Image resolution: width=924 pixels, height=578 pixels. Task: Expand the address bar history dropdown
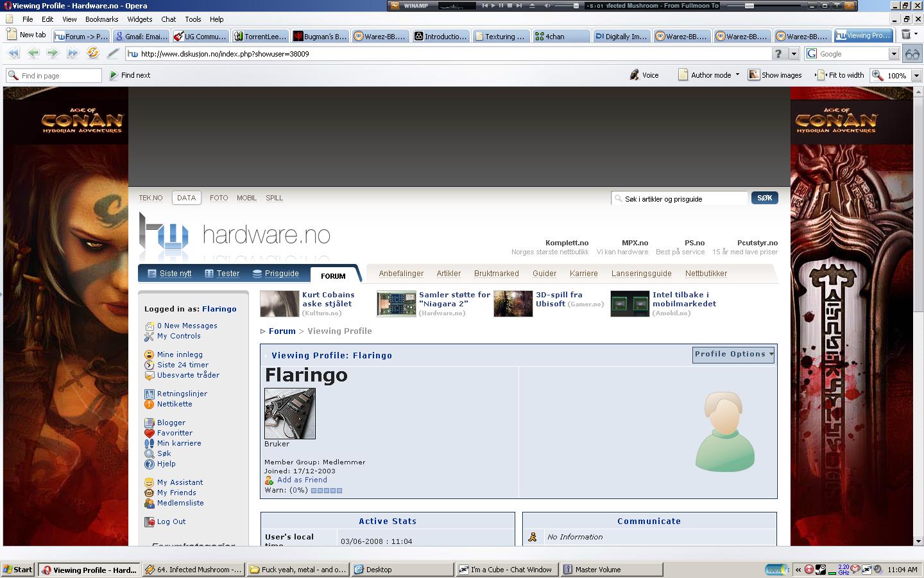pyautogui.click(x=794, y=54)
